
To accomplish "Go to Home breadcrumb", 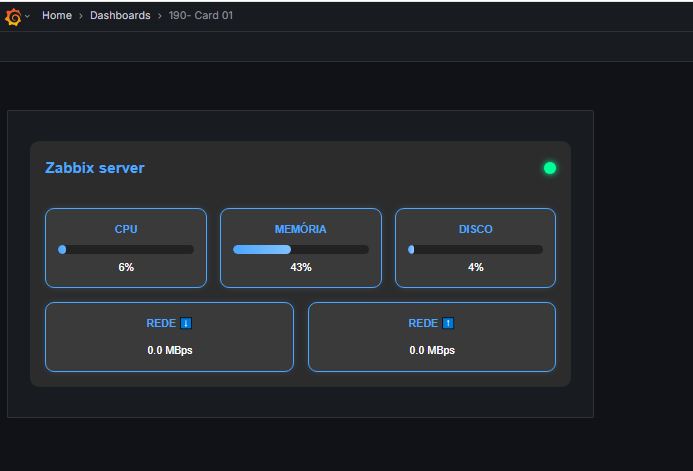I will [x=57, y=15].
